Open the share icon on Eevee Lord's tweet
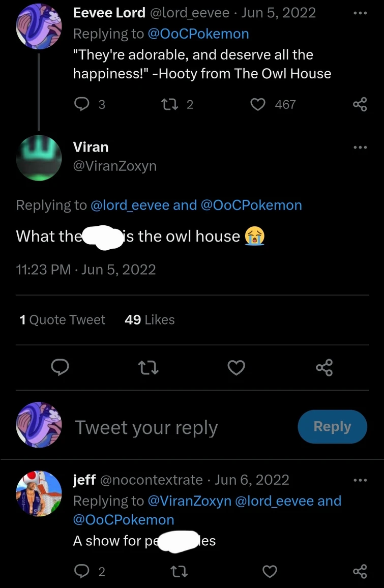Viewport: 384px width, 588px height. (360, 104)
